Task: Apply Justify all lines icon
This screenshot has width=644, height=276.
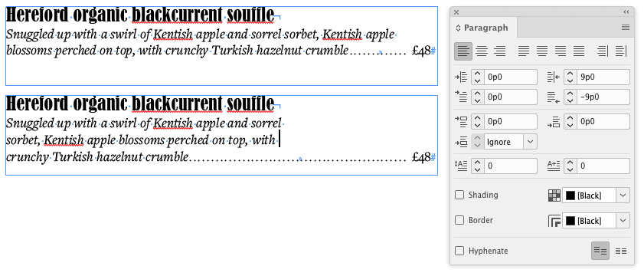Action: coord(579,51)
